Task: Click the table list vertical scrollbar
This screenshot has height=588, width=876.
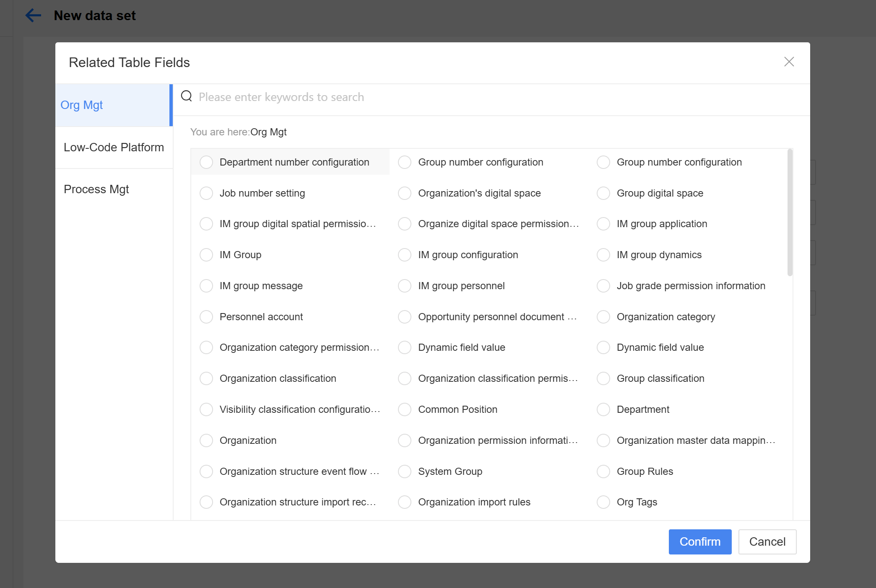Action: pos(790,212)
